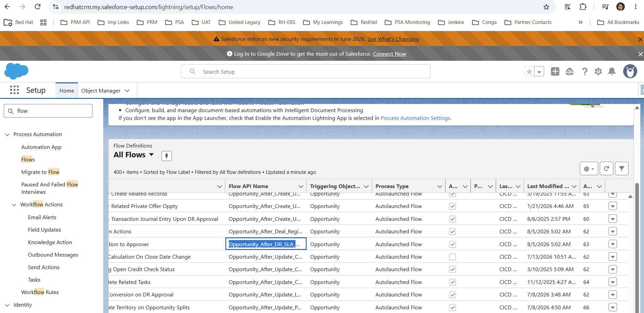Toggle Active checkbox for Related Private Offer Oppty
Image resolution: width=644 pixels, height=313 pixels.
tap(452, 206)
